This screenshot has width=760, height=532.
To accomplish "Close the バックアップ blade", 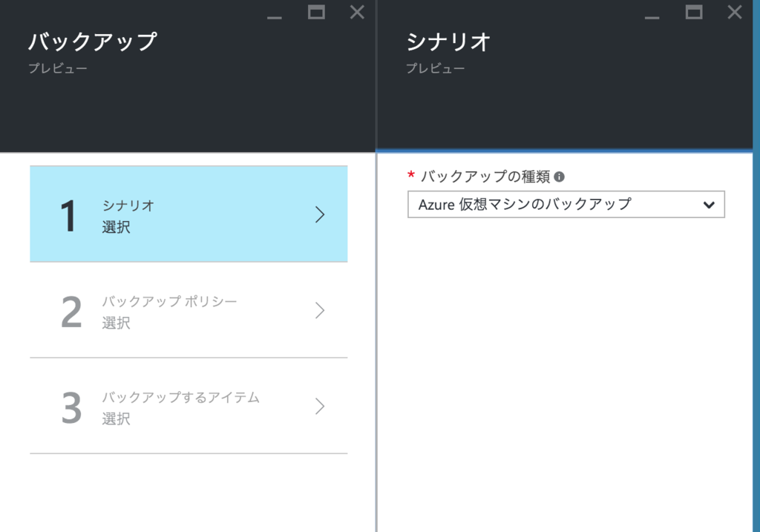I will click(x=357, y=12).
